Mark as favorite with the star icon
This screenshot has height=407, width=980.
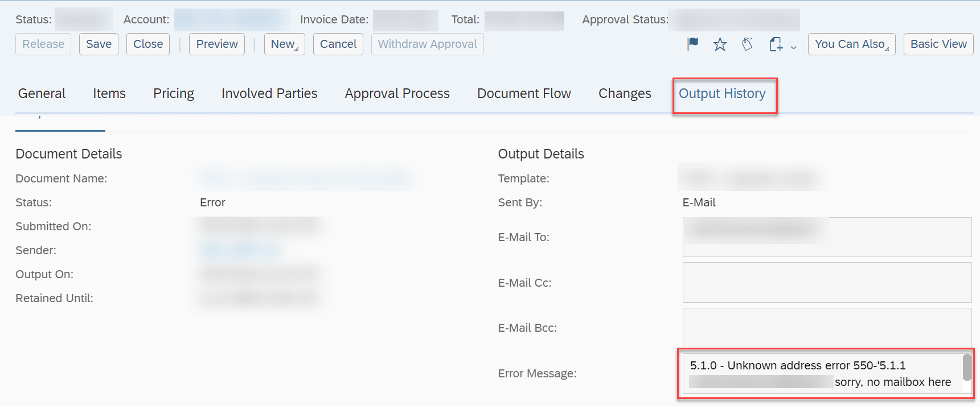click(x=720, y=44)
